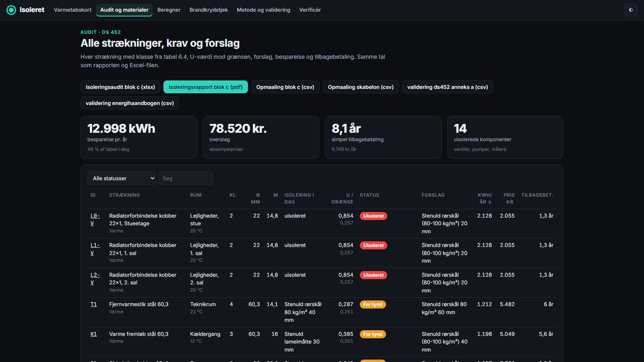Click the Søg search field

click(186, 178)
